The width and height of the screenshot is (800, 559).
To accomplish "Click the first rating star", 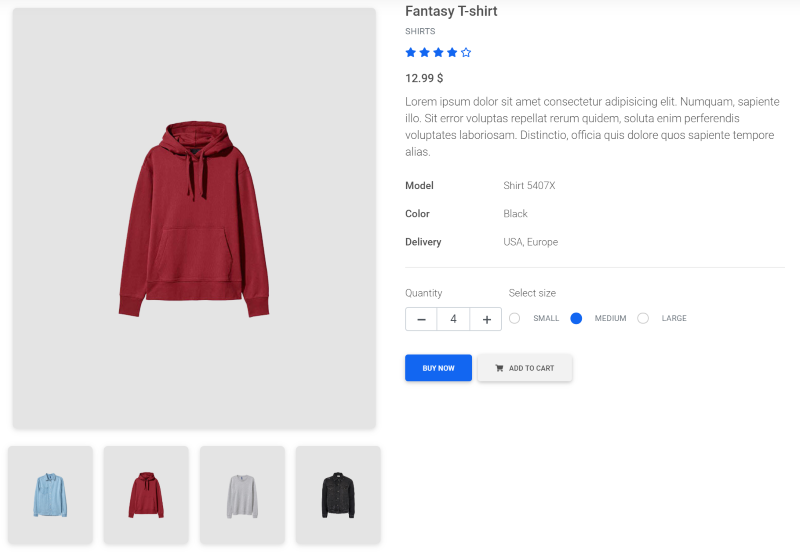I will 411,52.
